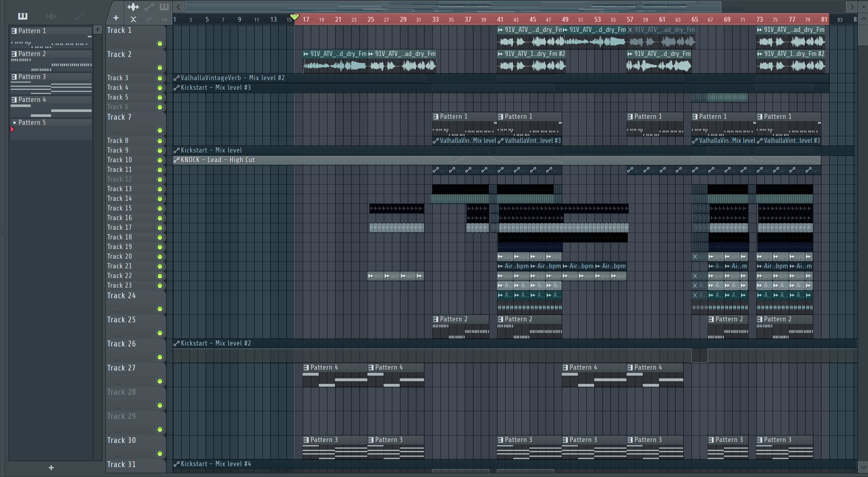
Task: Toggle the Track 7 mute switch
Action: 160,131
